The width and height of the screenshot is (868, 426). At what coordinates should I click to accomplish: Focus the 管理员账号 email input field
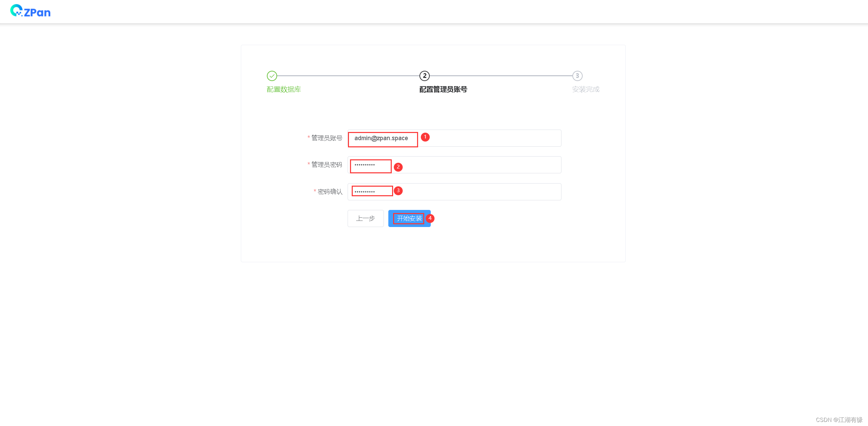454,138
